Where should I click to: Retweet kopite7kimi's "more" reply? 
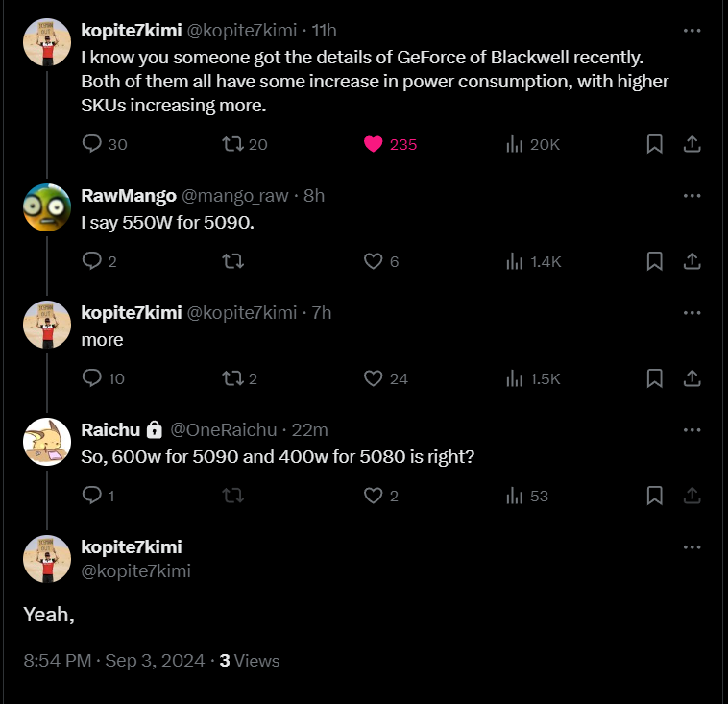(231, 378)
